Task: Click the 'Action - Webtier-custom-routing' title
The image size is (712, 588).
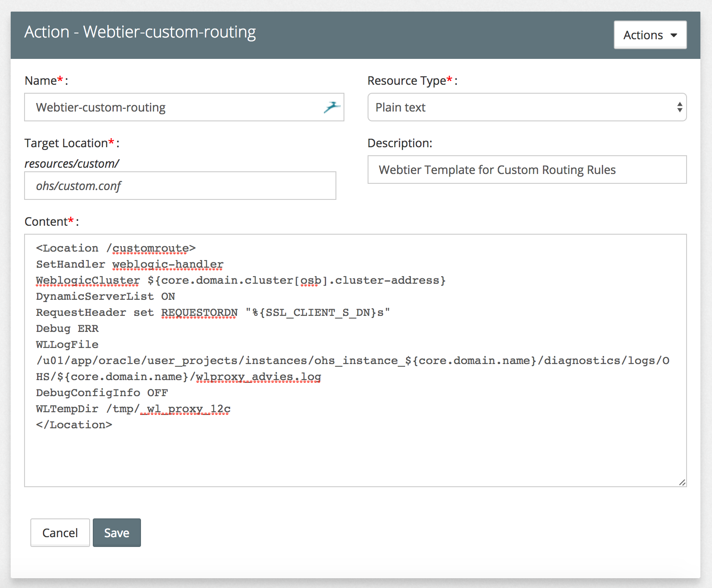Action: (x=140, y=32)
